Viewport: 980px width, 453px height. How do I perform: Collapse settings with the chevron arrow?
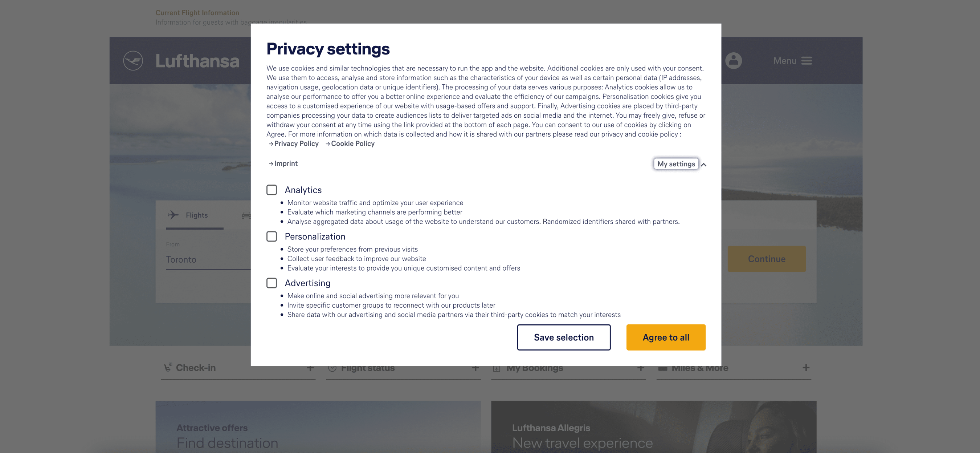tap(704, 165)
